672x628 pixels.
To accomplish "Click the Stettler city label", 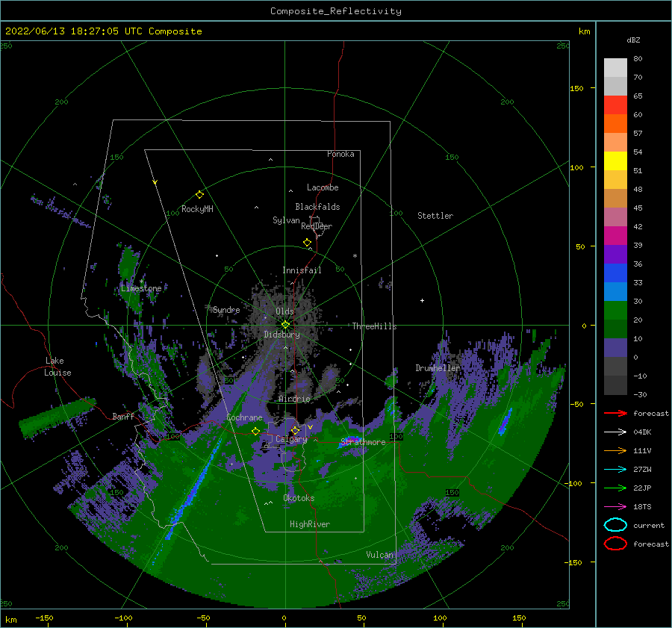I will (435, 216).
